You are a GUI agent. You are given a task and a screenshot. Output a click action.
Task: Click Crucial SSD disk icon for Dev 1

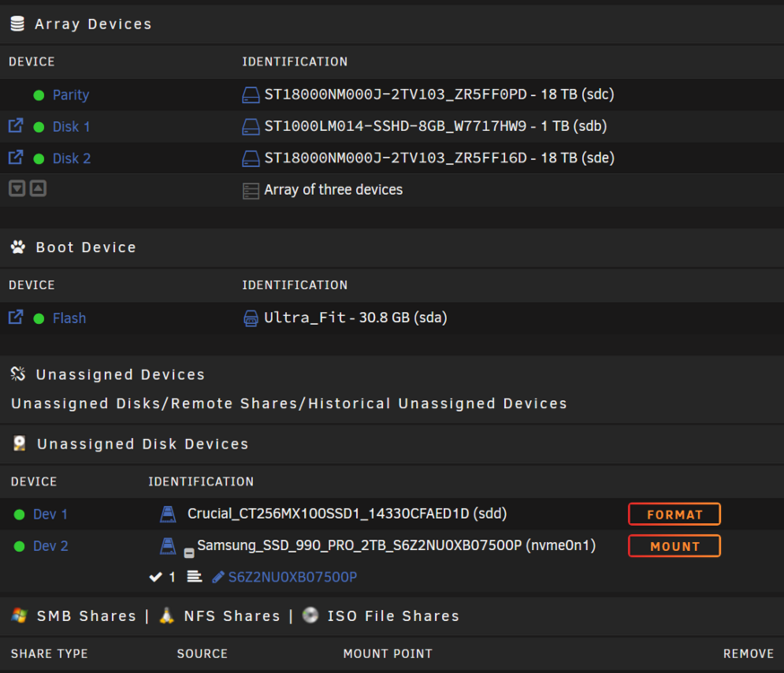pos(168,514)
